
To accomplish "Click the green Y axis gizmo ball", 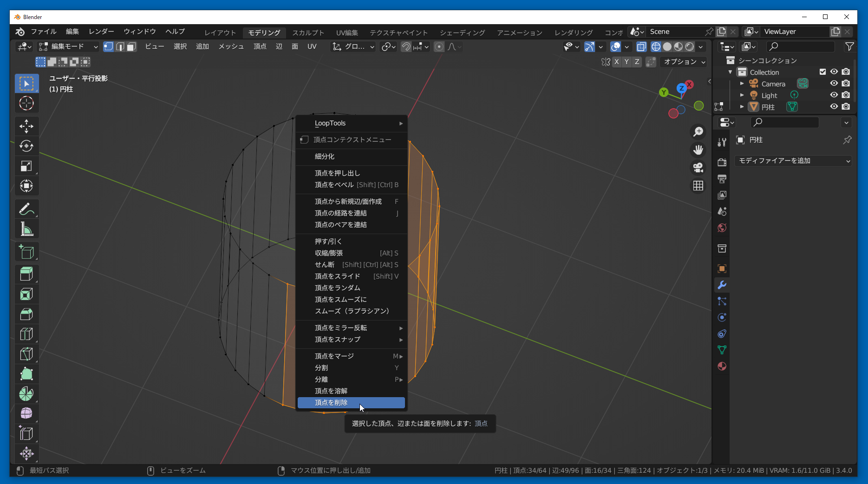I will point(664,92).
